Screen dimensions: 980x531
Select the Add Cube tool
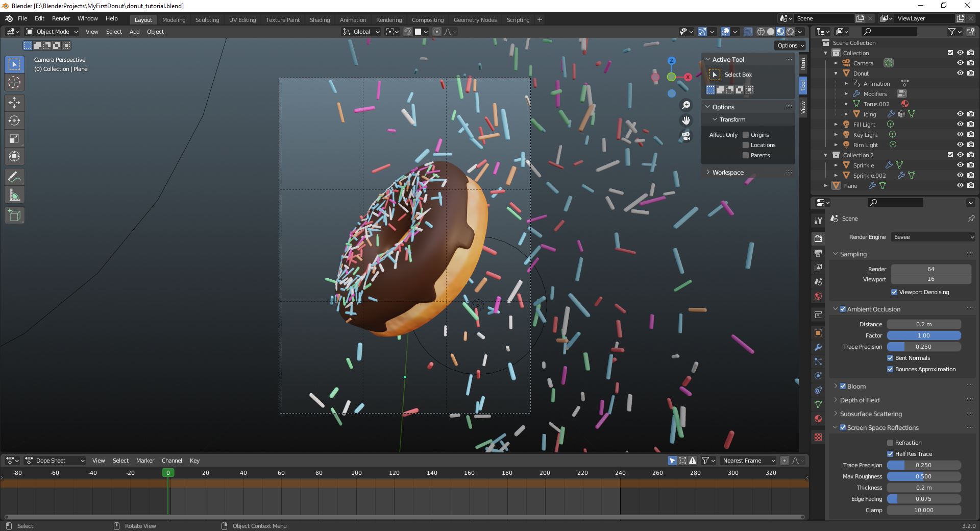(14, 215)
